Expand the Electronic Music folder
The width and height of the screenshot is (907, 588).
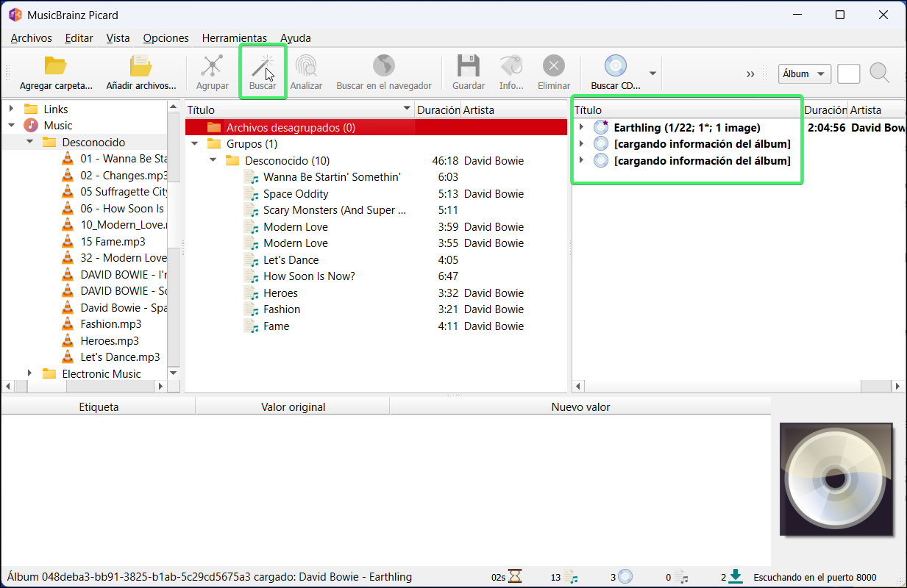29,373
